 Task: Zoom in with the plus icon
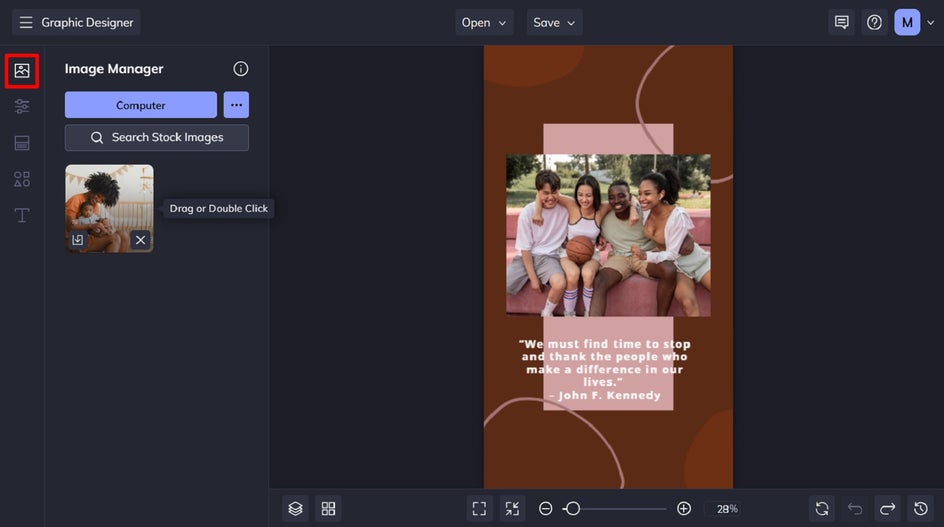click(x=684, y=508)
